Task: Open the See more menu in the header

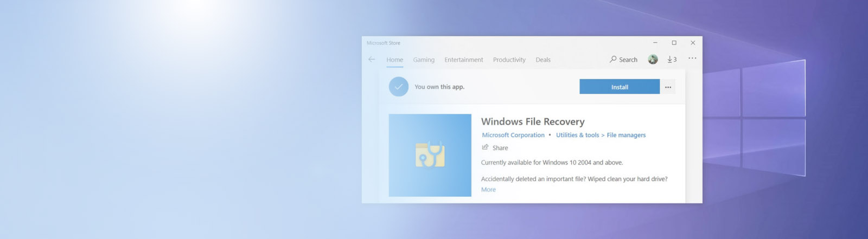Action: tap(692, 59)
